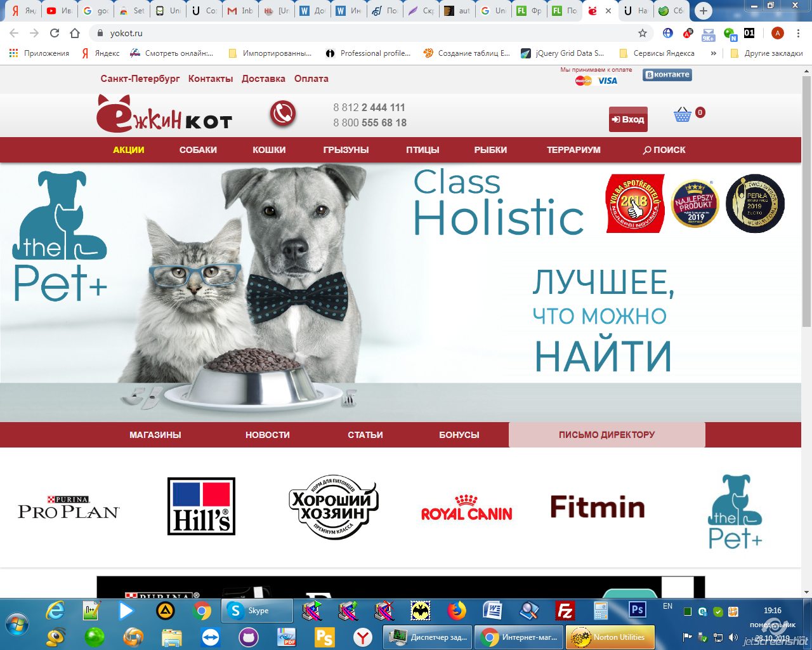This screenshot has width=812, height=650.
Task: Open the КОШКИ category menu
Action: coord(269,150)
